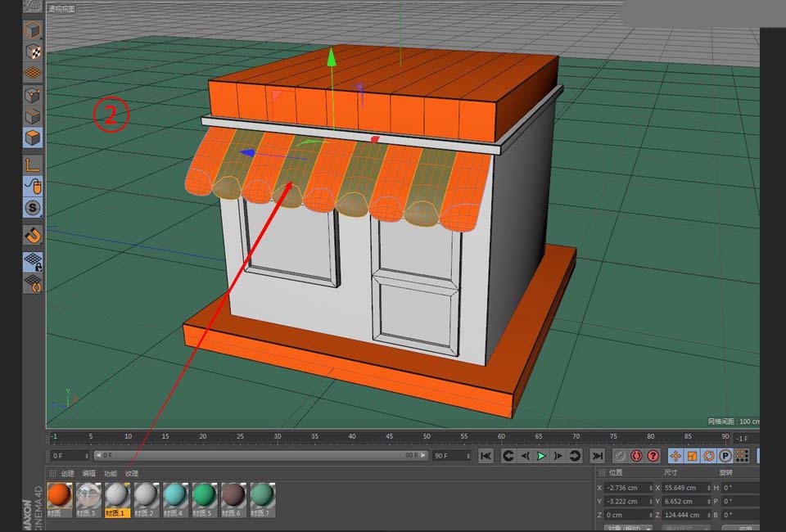This screenshot has height=532, width=786.
Task: Open the 纹理 menu in material manager
Action: (132, 473)
